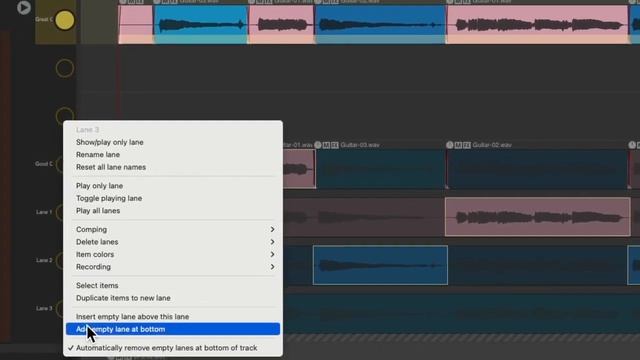
Task: Select the longest blue segment in Great C lane
Action: [x=380, y=24]
